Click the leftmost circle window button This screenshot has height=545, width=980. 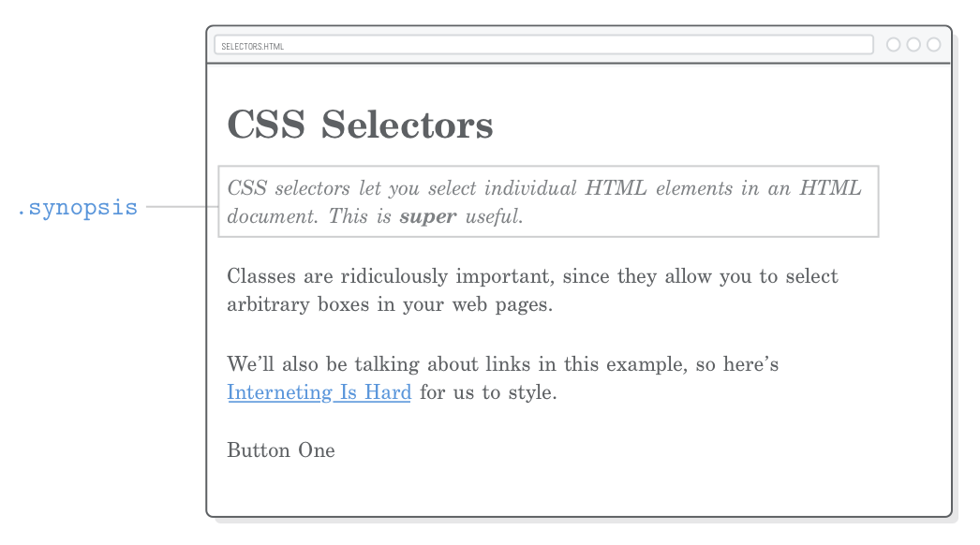[893, 45]
